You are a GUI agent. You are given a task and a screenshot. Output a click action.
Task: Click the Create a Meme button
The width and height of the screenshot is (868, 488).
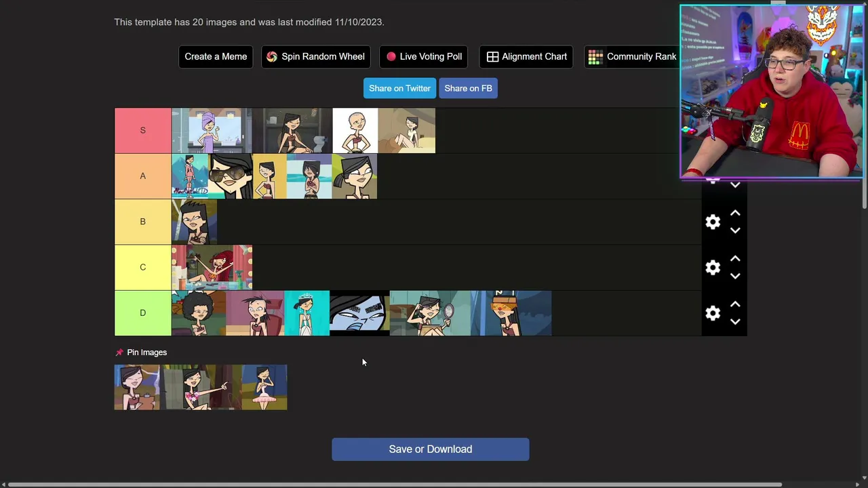pyautogui.click(x=216, y=56)
